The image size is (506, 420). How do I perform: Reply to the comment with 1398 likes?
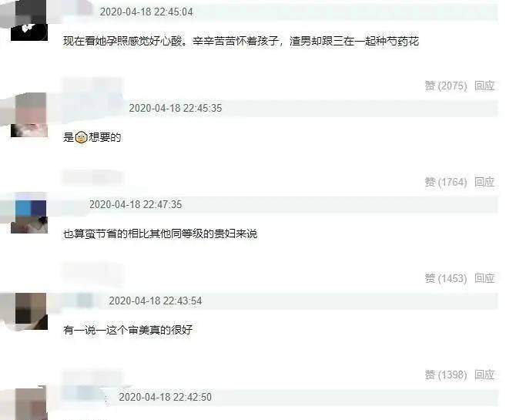(484, 375)
